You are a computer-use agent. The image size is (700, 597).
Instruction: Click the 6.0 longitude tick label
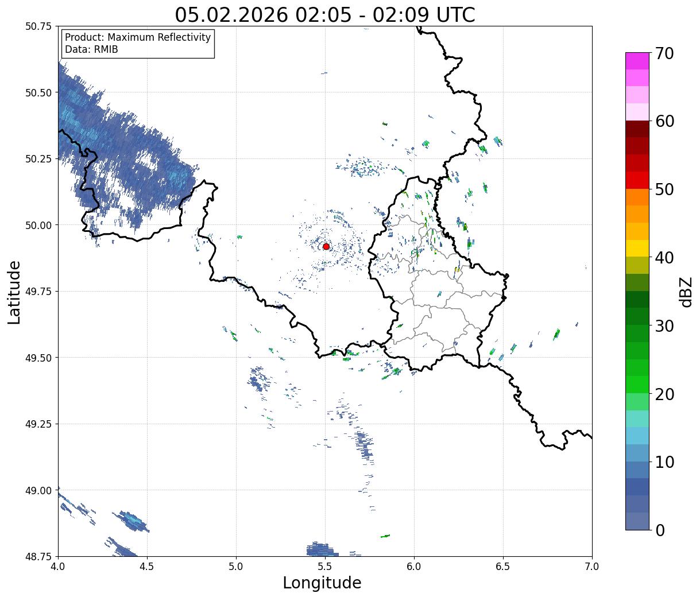[414, 567]
